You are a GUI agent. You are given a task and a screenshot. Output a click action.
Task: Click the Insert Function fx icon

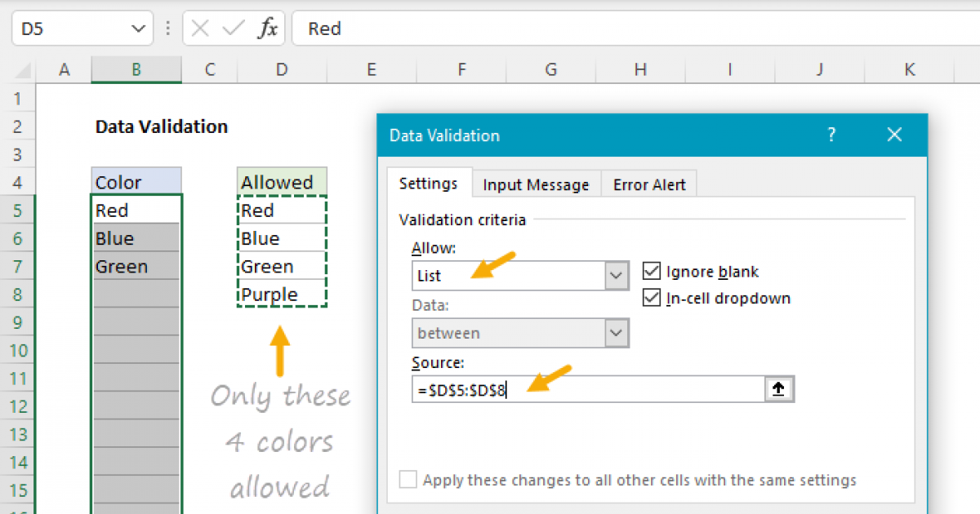(267, 29)
